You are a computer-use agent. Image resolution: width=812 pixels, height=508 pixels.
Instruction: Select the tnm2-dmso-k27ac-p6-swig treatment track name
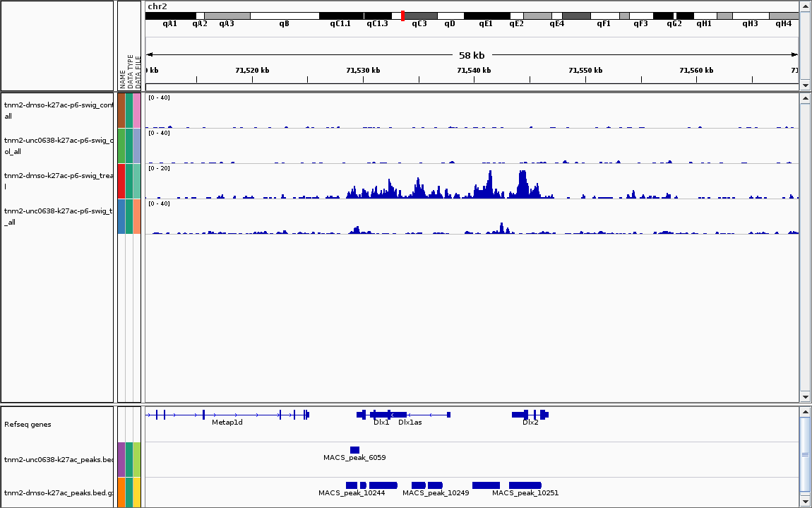(x=58, y=181)
